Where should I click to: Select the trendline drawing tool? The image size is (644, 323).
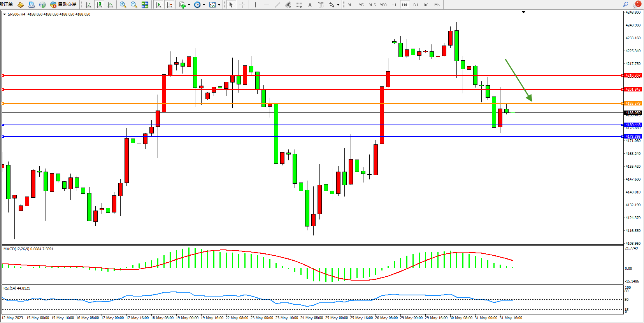[277, 5]
